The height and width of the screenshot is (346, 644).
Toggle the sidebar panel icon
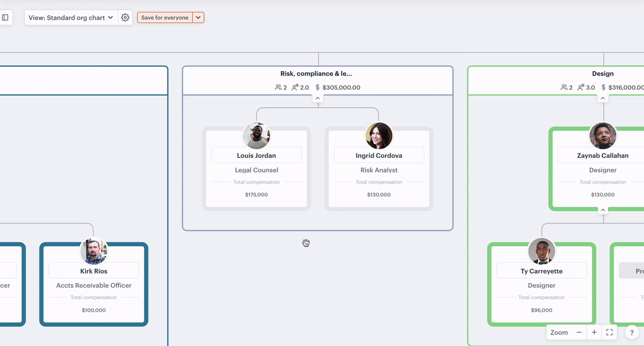pyautogui.click(x=5, y=18)
